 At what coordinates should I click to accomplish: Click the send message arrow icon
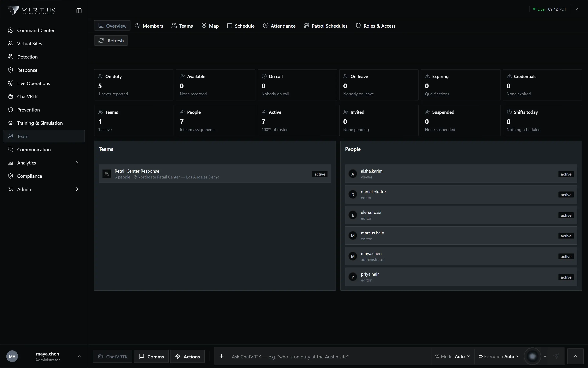[x=556, y=356]
